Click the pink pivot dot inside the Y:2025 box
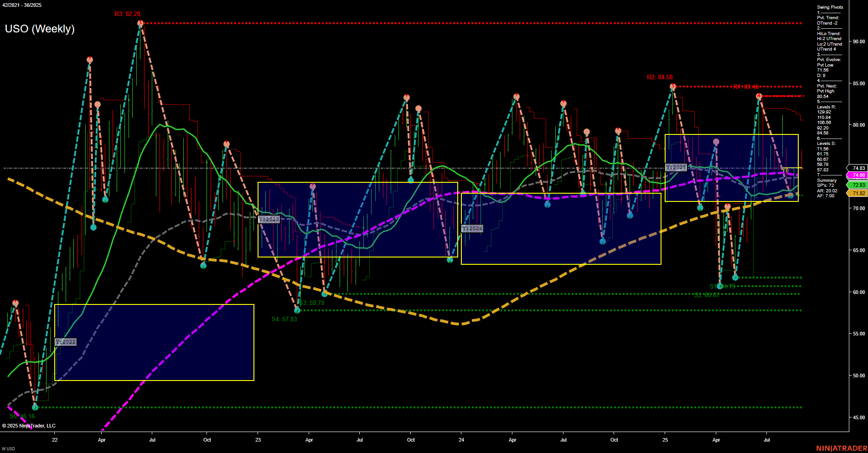The height and width of the screenshot is (453, 868). click(x=716, y=141)
